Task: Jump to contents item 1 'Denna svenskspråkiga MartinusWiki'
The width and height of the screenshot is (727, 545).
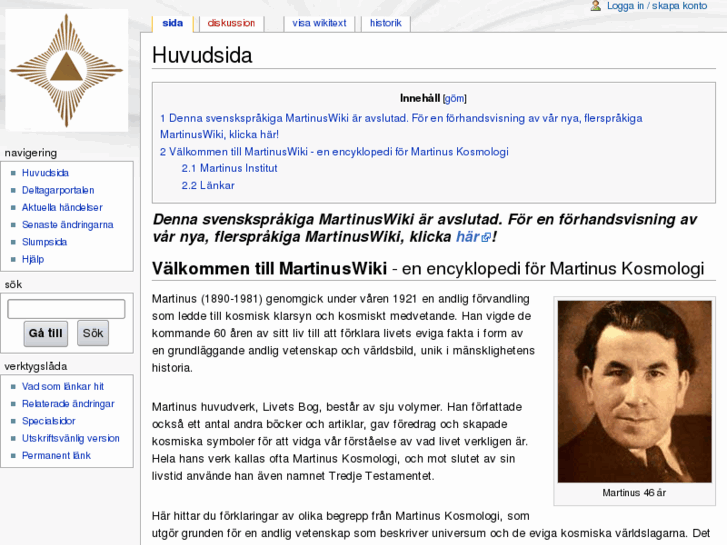Action: click(x=401, y=126)
